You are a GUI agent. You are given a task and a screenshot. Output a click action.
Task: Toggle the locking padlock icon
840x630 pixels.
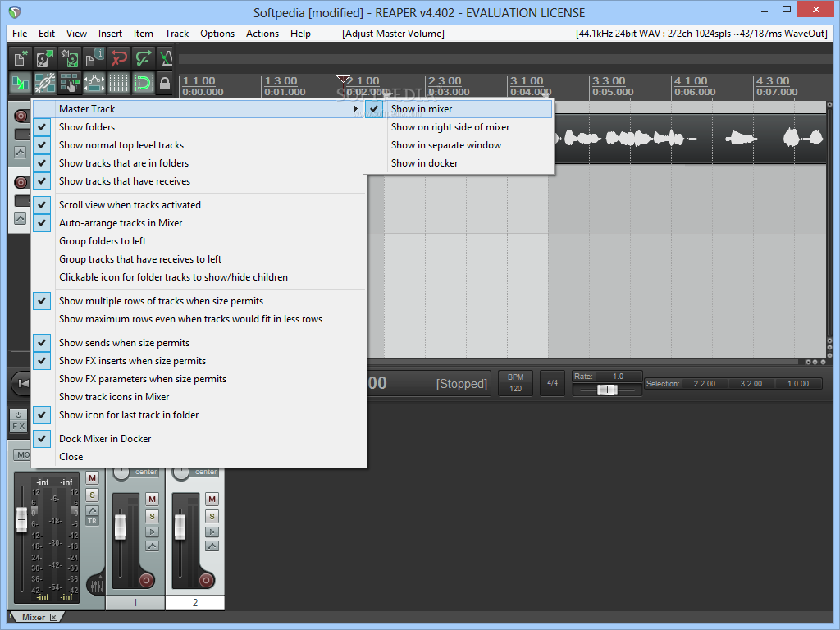click(x=165, y=83)
